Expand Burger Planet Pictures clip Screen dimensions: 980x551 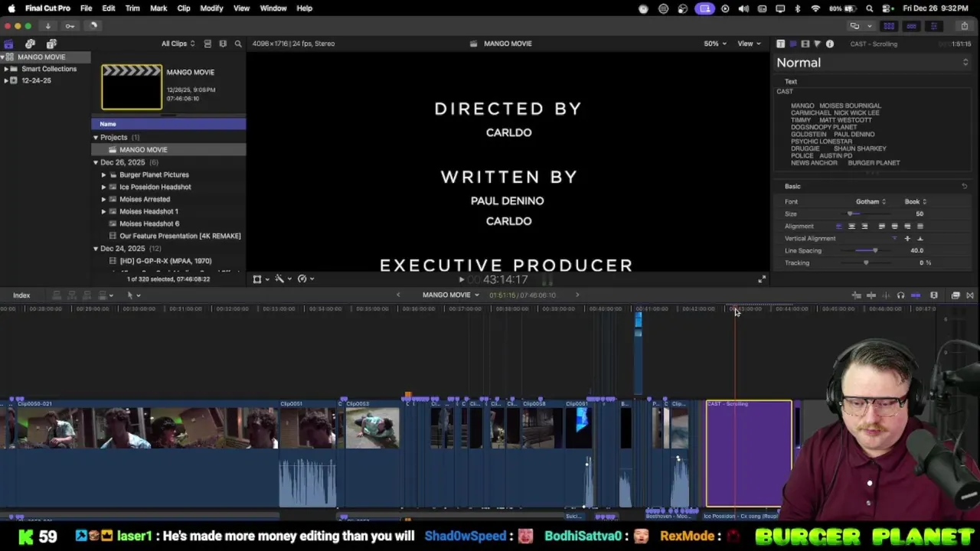point(104,174)
